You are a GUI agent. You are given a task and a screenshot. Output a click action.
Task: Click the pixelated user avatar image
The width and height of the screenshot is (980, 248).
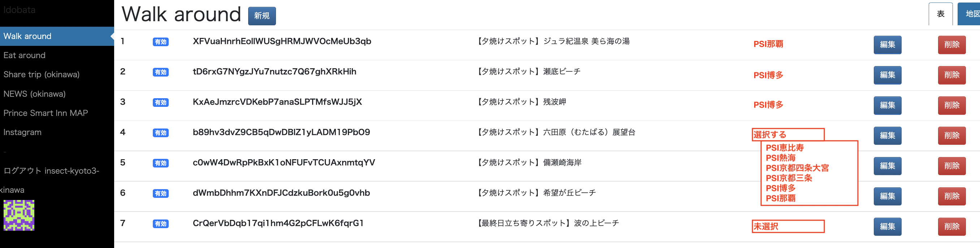tap(19, 215)
